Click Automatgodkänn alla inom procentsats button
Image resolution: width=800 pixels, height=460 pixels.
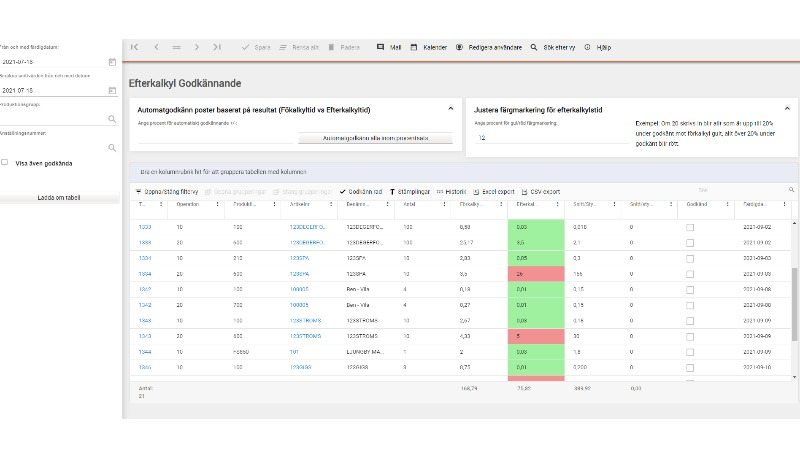[376, 138]
